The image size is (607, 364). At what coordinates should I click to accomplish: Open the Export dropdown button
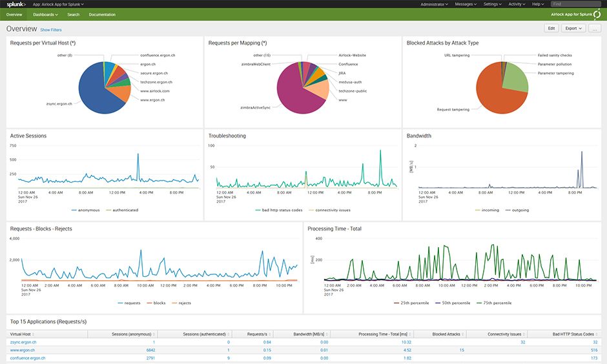tap(573, 28)
